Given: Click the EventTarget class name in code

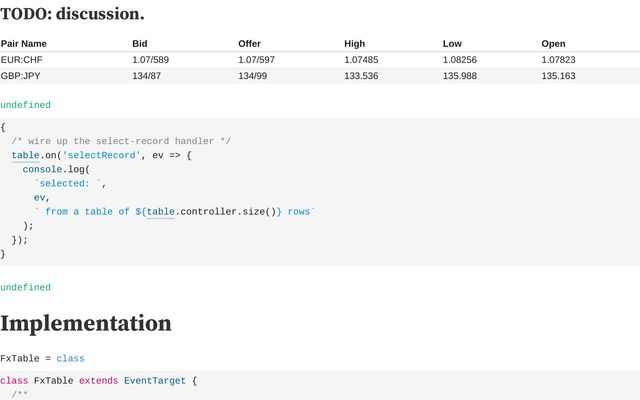Looking at the screenshot, I should click(155, 381).
